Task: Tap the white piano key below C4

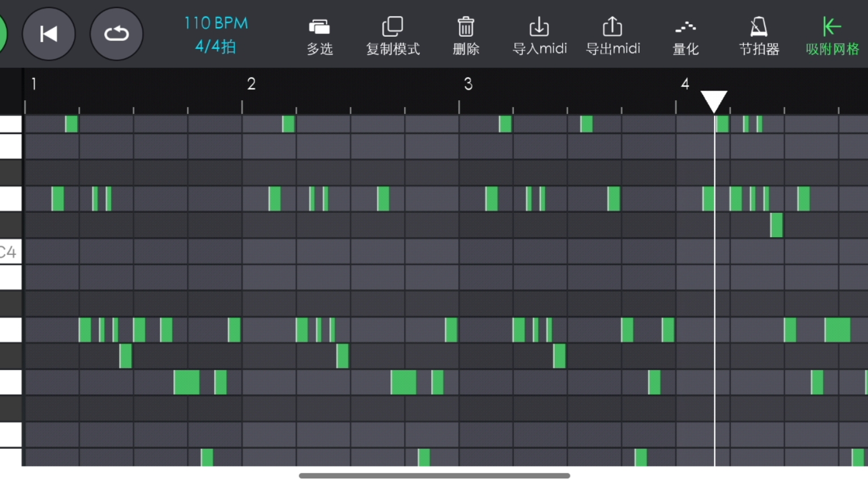Action: tap(11, 277)
